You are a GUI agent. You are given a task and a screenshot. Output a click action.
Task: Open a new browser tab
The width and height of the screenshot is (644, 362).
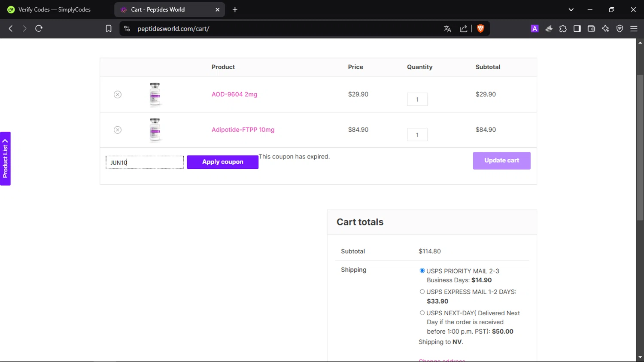pos(235,9)
